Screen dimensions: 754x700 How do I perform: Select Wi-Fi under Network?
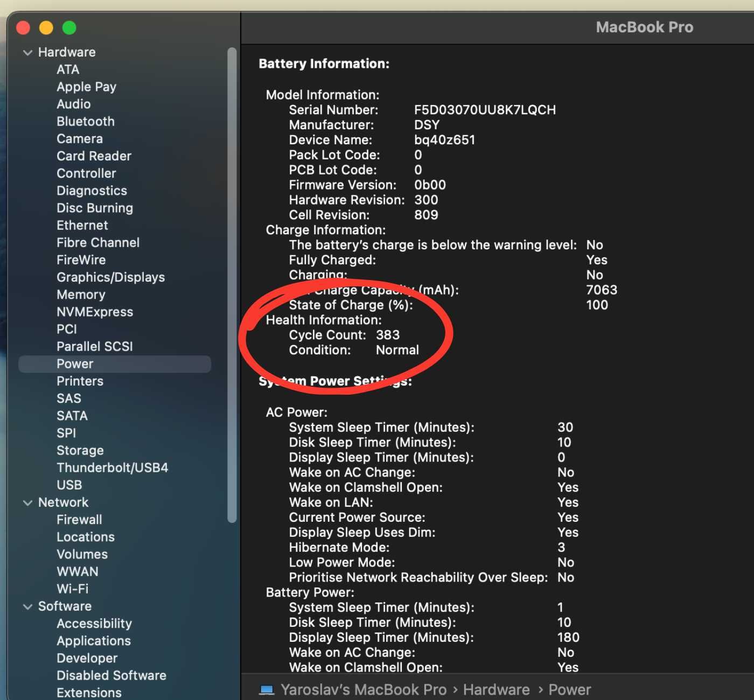click(x=72, y=589)
